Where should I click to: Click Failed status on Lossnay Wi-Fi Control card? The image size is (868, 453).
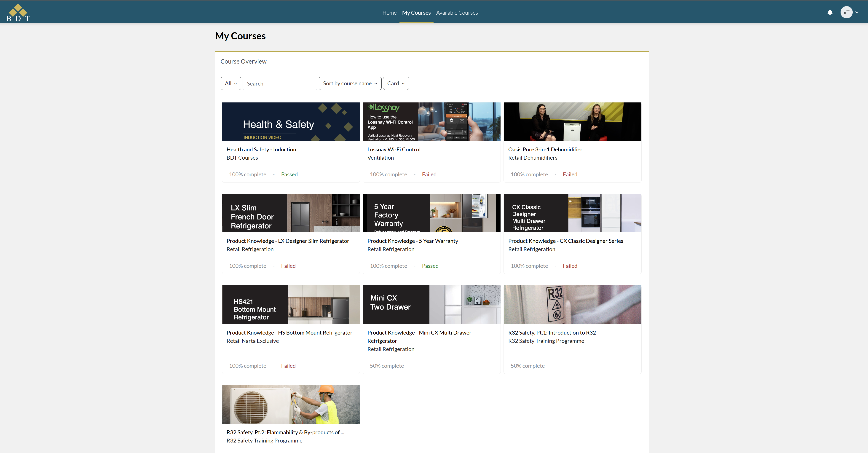[429, 175]
